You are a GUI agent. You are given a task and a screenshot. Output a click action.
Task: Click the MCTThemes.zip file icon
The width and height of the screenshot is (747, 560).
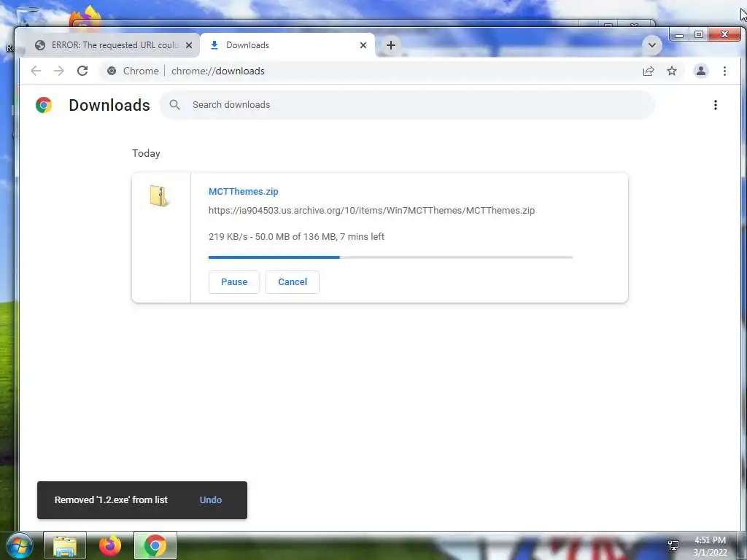pos(159,195)
